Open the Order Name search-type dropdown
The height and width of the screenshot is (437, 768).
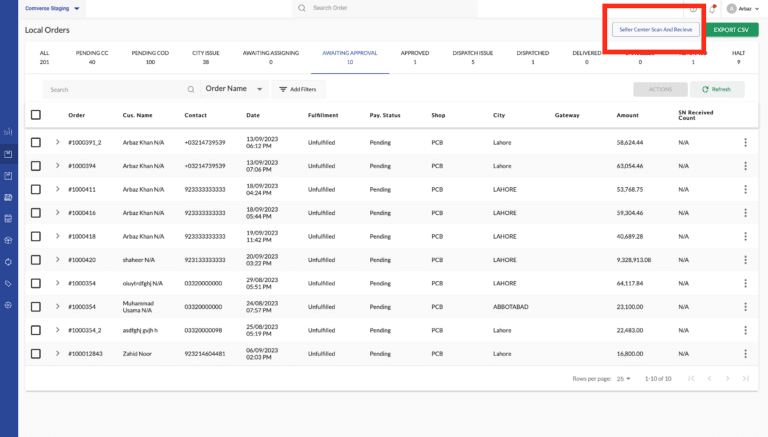[234, 89]
